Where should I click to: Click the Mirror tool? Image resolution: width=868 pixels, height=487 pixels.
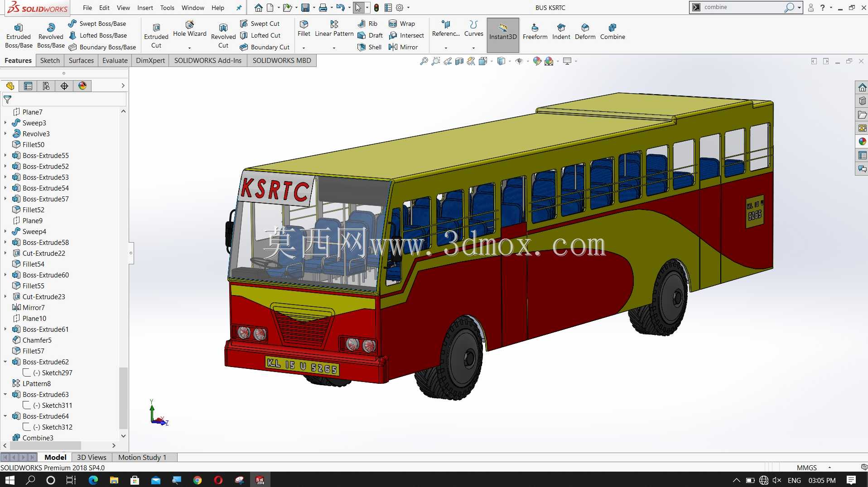403,47
